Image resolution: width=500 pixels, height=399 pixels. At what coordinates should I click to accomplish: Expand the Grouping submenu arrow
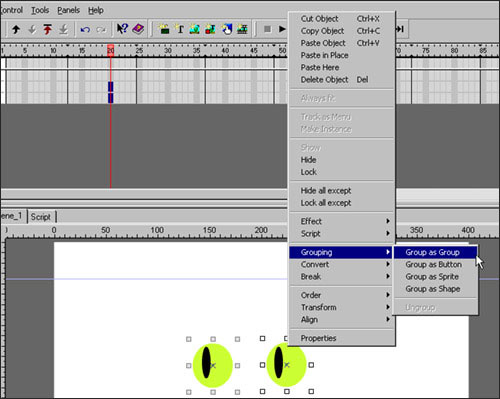pos(388,252)
